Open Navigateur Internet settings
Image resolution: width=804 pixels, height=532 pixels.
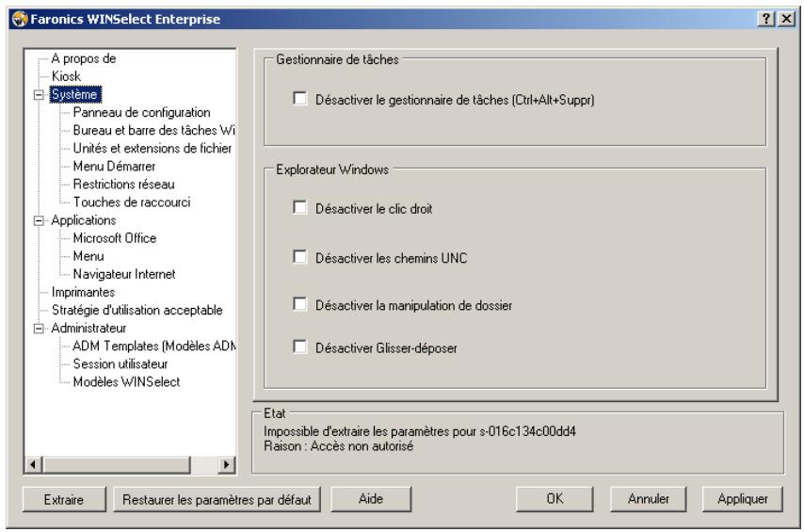click(x=124, y=274)
